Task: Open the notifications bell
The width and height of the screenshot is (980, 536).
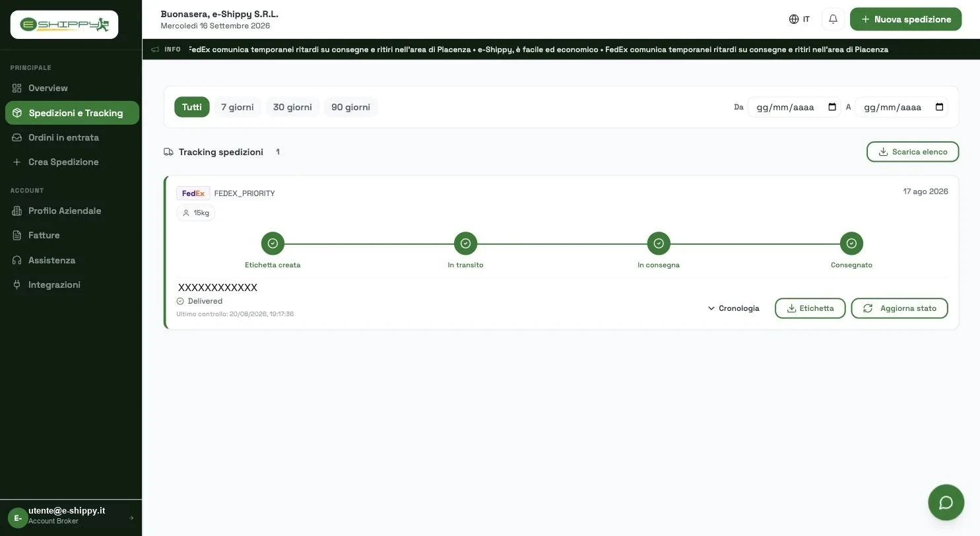Action: 833,19
